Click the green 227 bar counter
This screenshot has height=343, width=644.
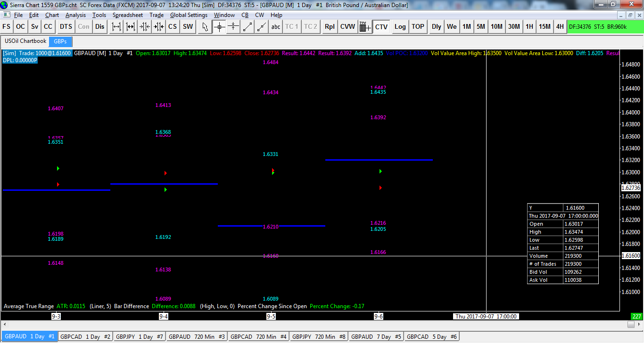tap(637, 317)
